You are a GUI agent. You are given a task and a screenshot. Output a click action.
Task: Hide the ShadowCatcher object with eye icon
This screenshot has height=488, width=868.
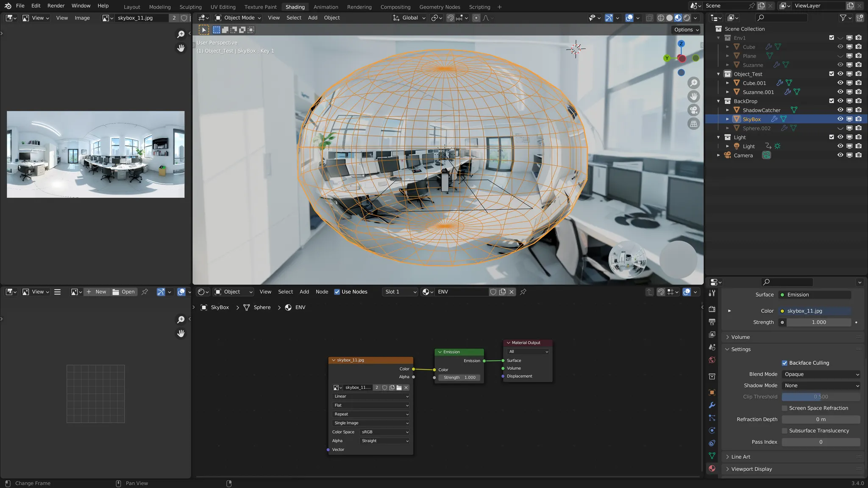click(840, 110)
